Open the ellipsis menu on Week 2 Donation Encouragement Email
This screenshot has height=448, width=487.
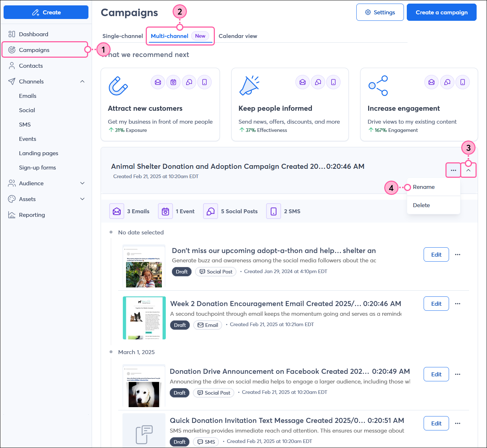[458, 304]
